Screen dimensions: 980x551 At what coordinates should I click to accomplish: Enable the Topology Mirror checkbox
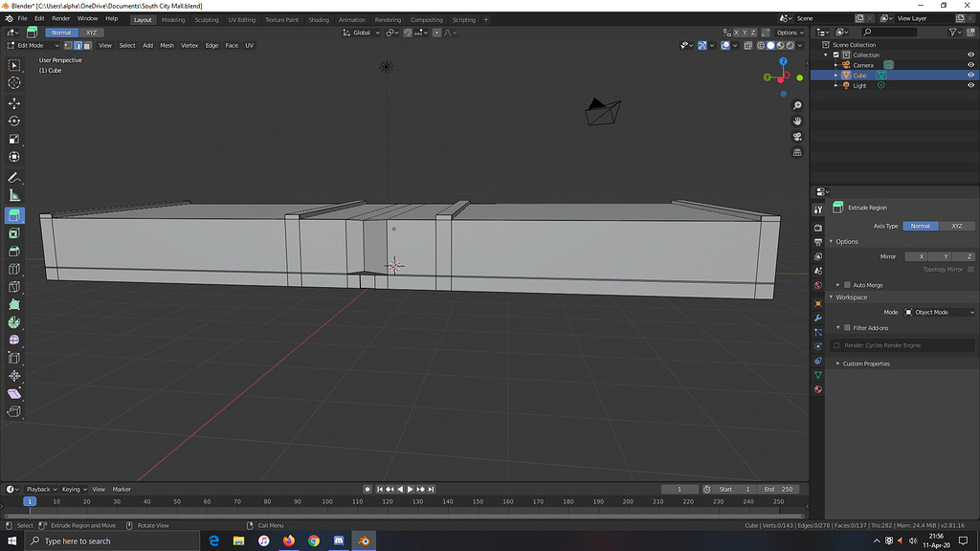(970, 269)
